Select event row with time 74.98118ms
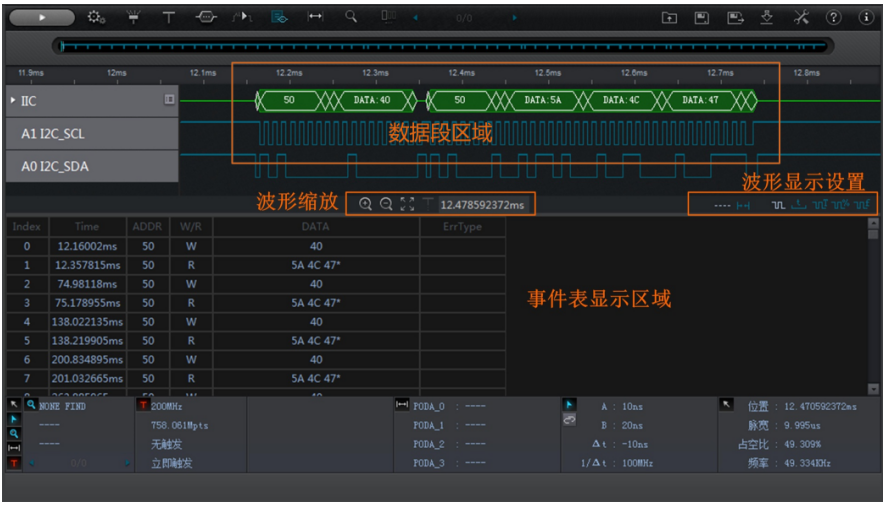This screenshot has height=508, width=887. pyautogui.click(x=256, y=284)
